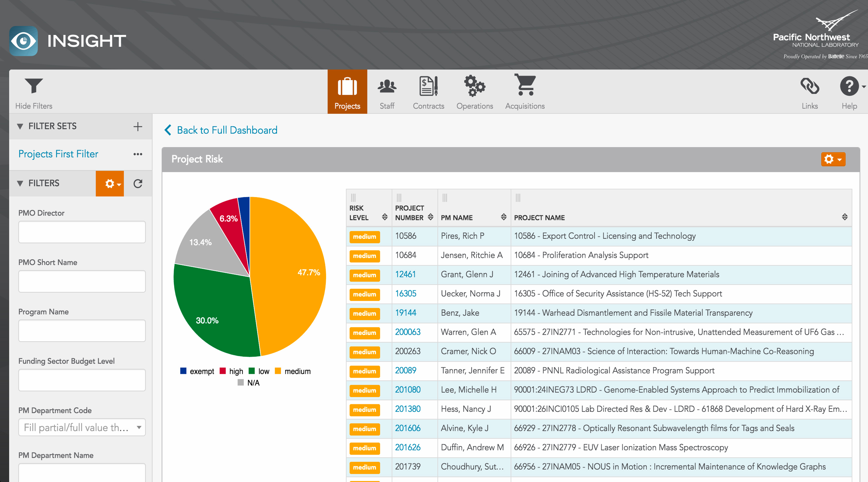
Task: Toggle the exempt legend swatch
Action: 183,371
